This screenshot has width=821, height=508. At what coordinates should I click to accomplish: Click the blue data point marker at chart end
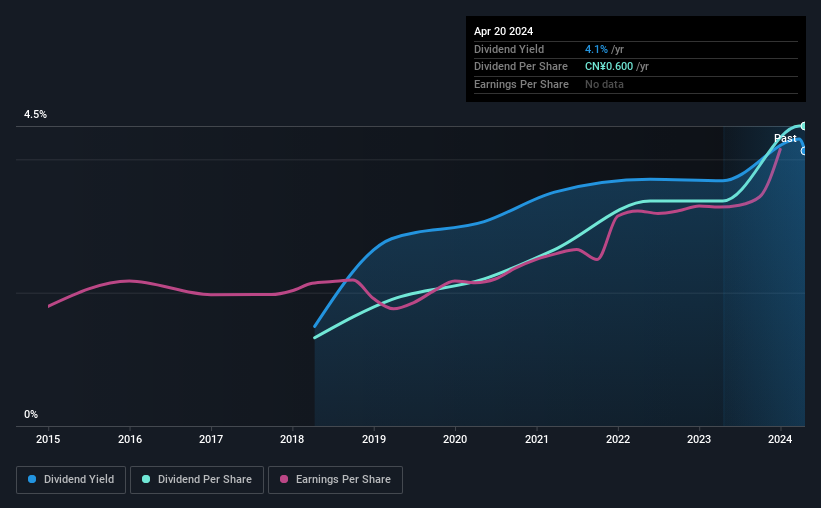tap(804, 151)
